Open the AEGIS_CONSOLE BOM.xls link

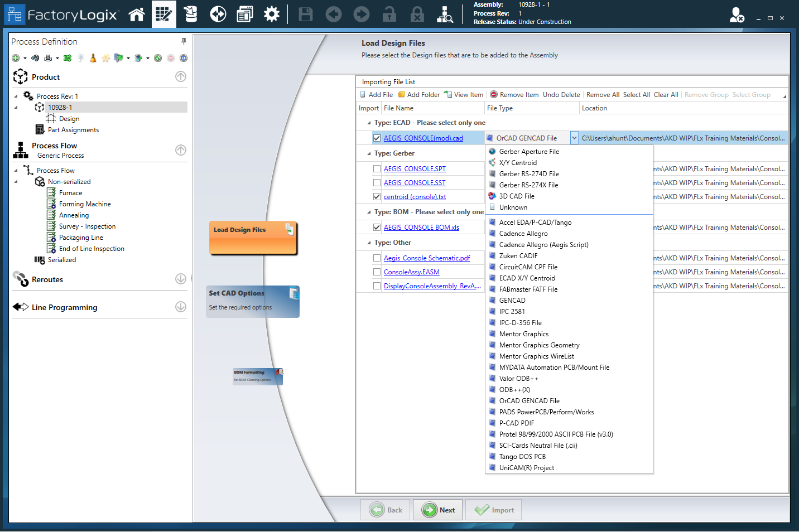click(421, 228)
